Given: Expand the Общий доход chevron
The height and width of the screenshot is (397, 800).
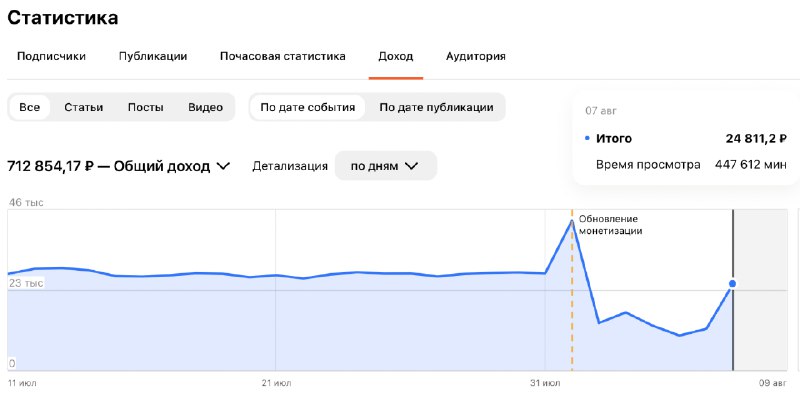Looking at the screenshot, I should coord(223,166).
